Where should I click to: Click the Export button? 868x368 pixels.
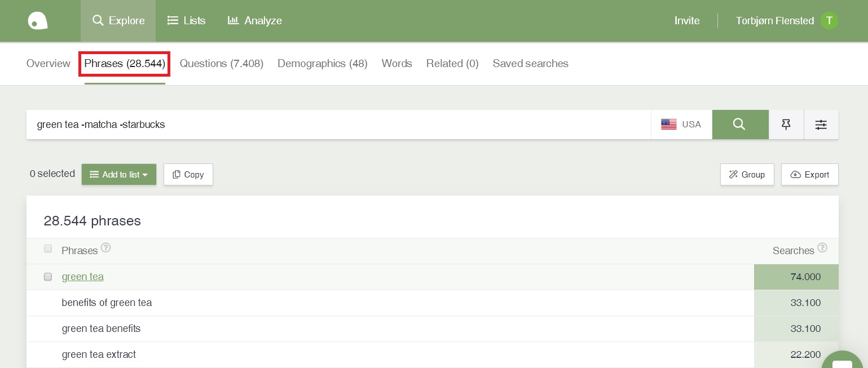[x=809, y=175]
